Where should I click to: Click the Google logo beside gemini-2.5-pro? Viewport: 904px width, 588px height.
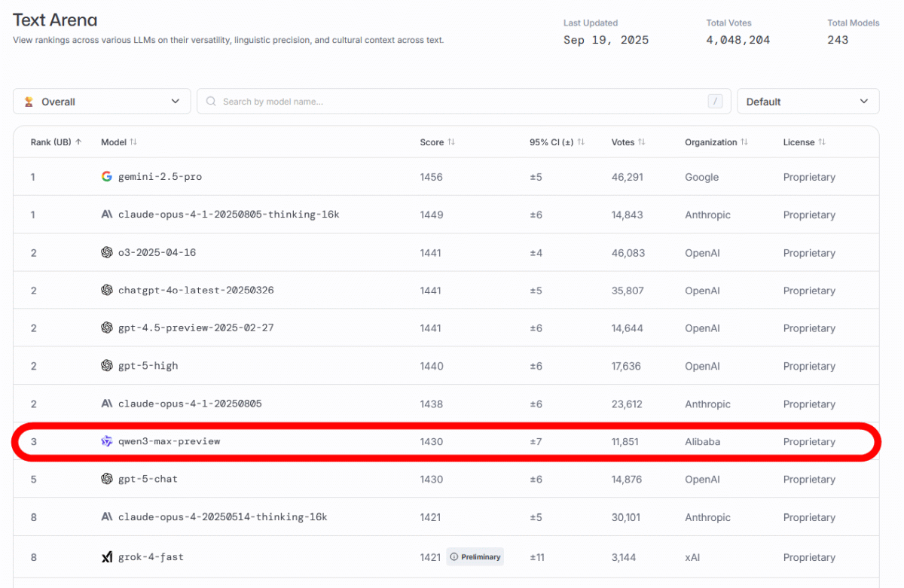[x=106, y=177]
